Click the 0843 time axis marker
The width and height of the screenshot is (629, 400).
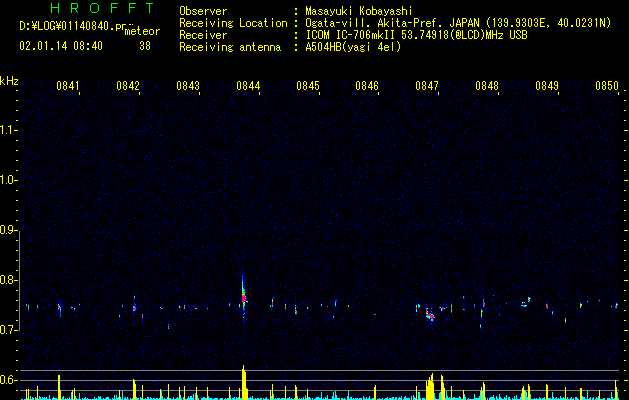188,86
